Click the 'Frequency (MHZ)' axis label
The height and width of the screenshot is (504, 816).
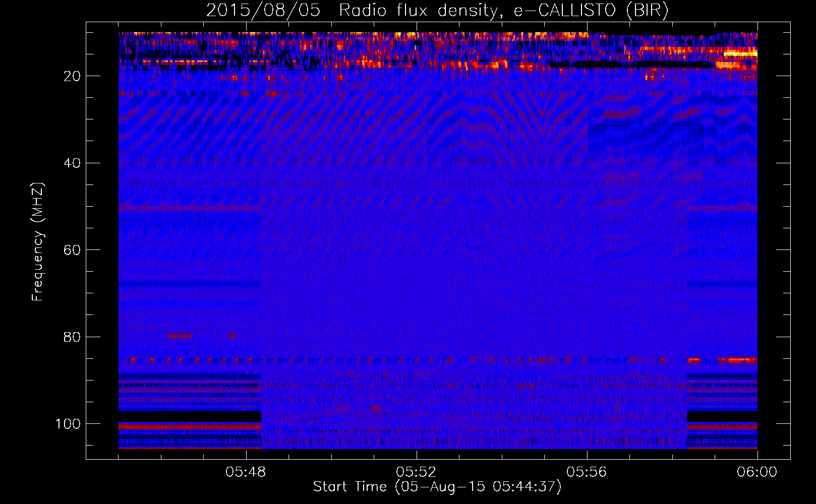click(x=38, y=242)
